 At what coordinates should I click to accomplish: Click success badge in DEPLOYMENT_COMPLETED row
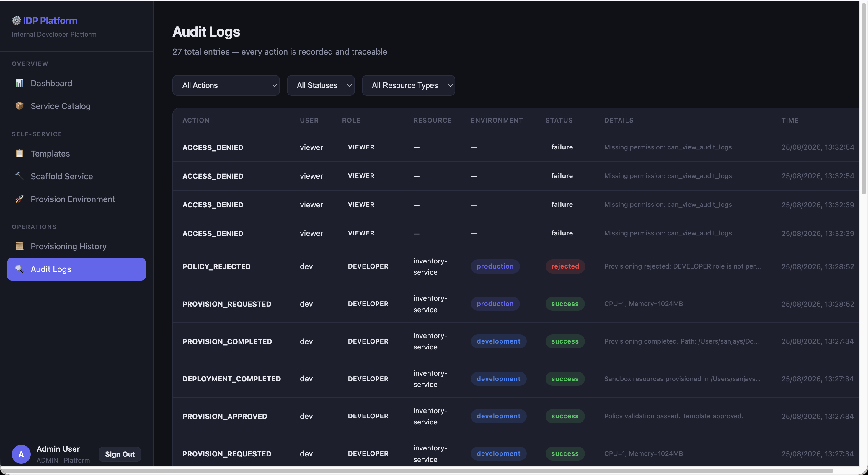pos(565,379)
